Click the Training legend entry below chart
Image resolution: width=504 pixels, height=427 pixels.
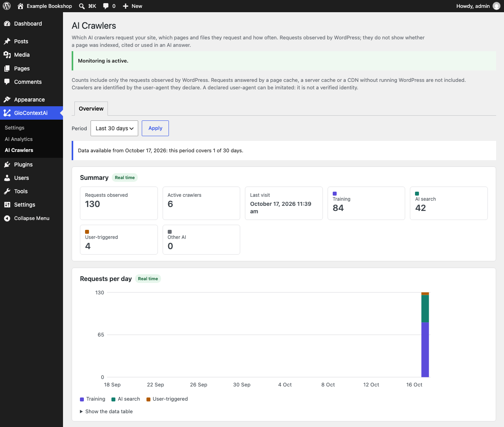pos(93,399)
